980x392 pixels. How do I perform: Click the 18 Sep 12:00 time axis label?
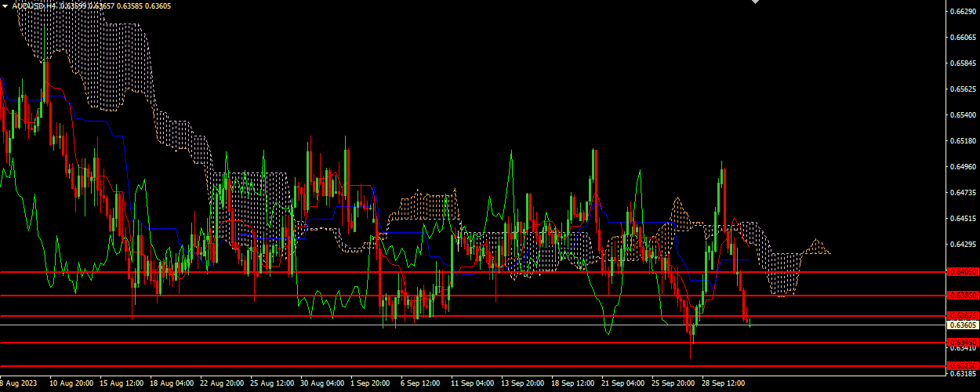click(574, 384)
